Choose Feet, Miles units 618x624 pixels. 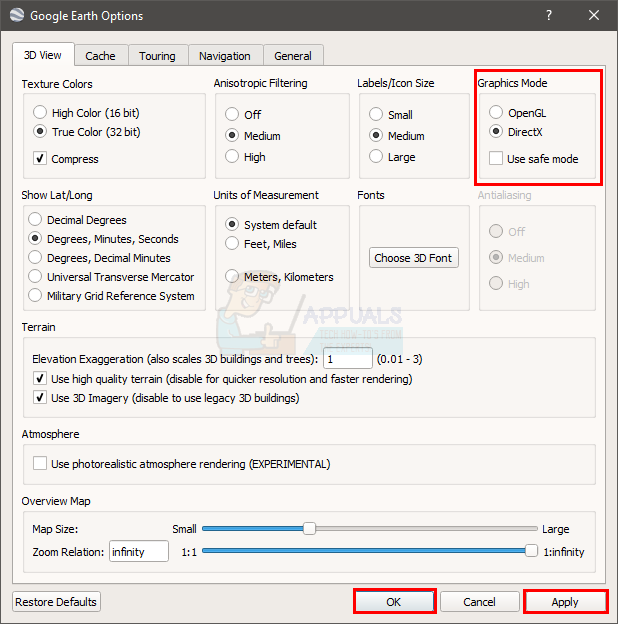(x=232, y=243)
